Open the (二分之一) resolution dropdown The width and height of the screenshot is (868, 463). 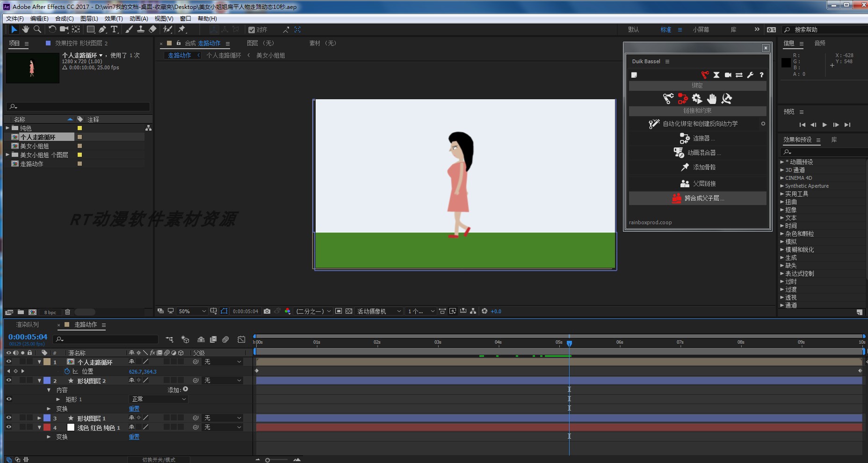[313, 311]
